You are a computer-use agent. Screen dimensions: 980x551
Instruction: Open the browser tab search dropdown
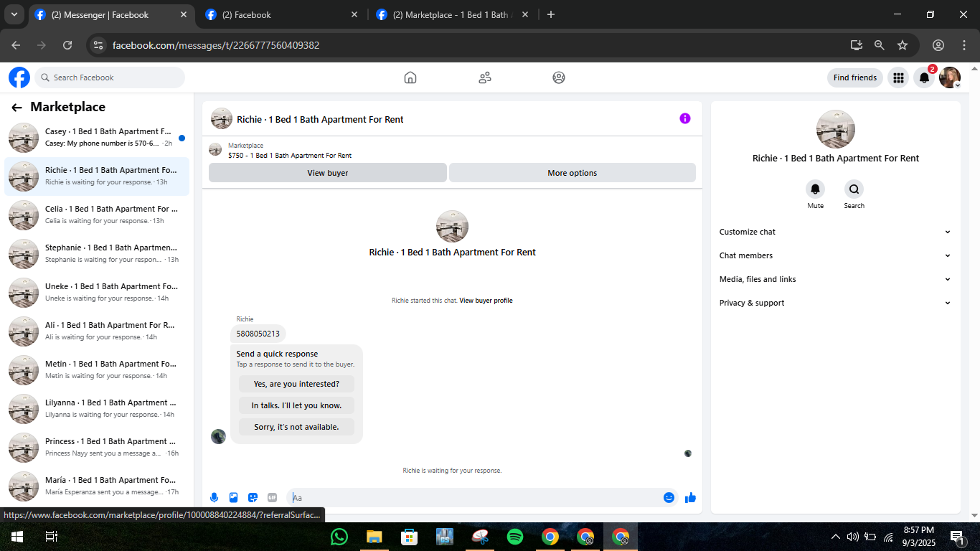click(14, 14)
